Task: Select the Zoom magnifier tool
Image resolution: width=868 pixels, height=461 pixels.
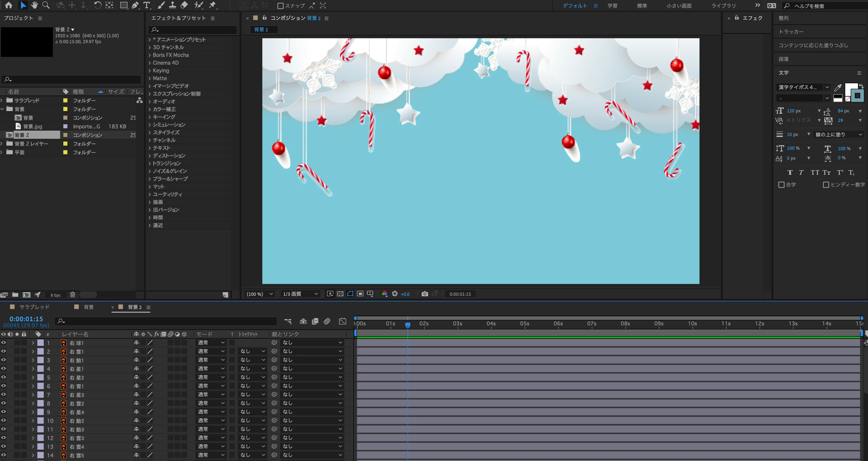Action: [46, 5]
